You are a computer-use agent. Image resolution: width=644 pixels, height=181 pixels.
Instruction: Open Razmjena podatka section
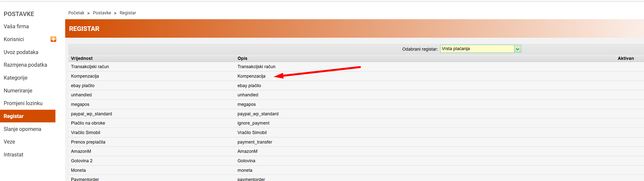(x=25, y=65)
